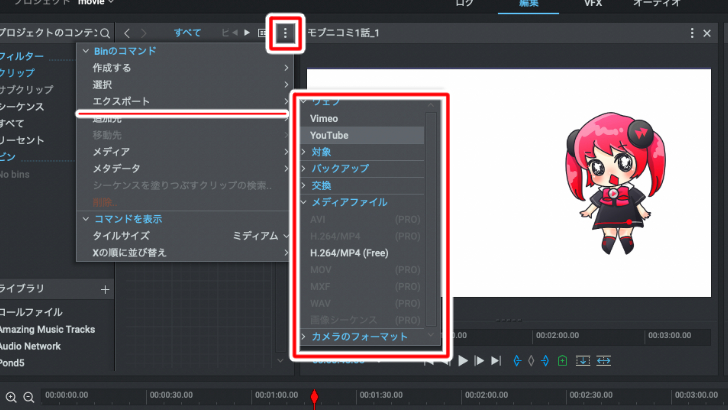Play the sequence in the viewer
The width and height of the screenshot is (728, 410).
[463, 361]
